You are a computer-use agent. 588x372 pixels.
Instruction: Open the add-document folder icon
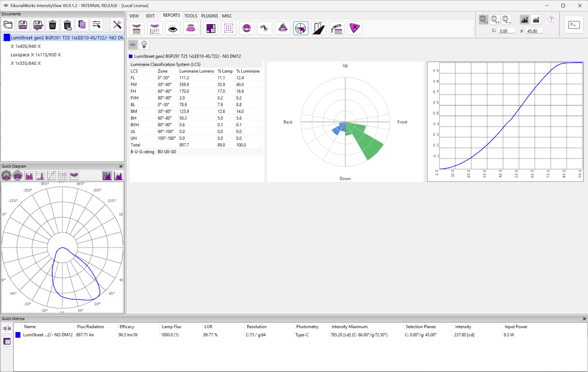pos(8,25)
